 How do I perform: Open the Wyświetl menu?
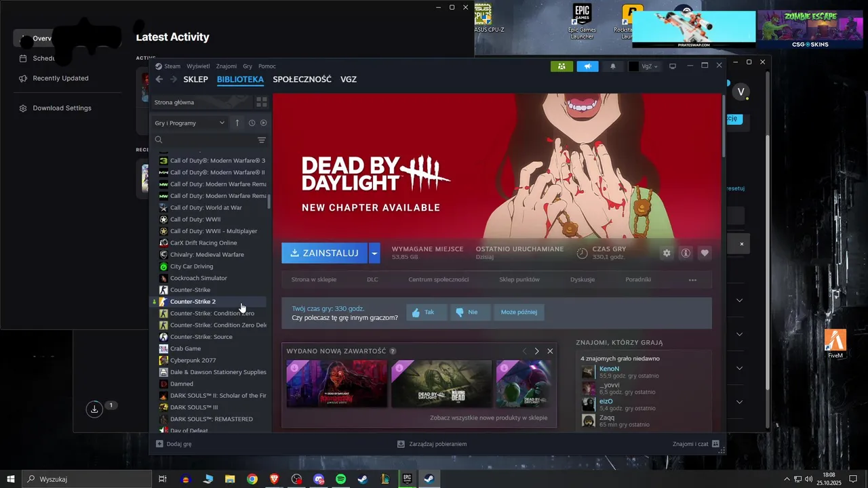click(198, 66)
